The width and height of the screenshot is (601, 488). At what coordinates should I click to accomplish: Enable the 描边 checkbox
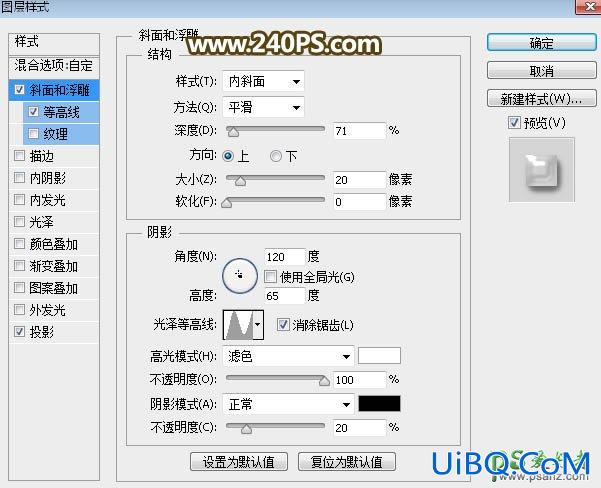click(20, 156)
